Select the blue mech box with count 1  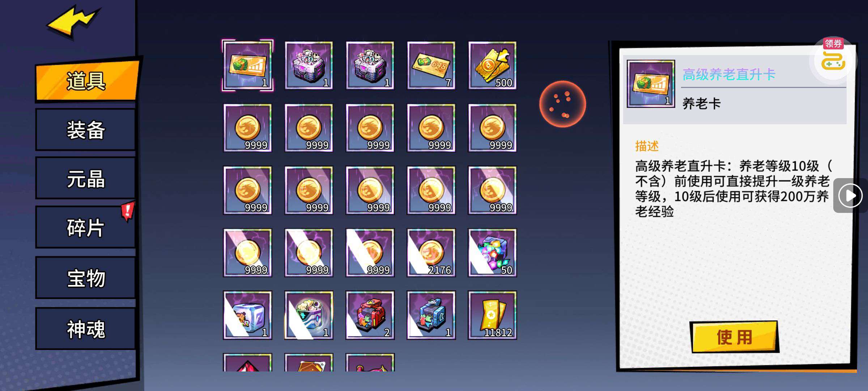click(431, 315)
